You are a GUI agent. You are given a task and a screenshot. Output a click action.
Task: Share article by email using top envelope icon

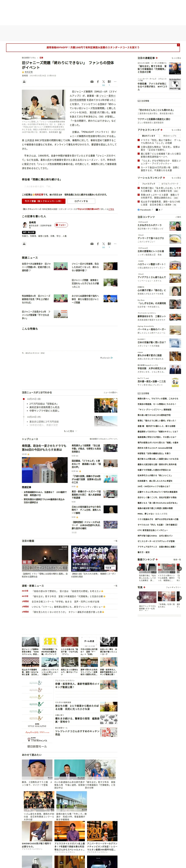92,82
